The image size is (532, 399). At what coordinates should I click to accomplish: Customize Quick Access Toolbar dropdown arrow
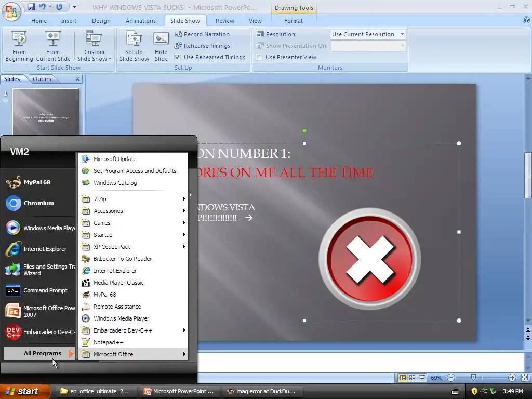pos(74,7)
